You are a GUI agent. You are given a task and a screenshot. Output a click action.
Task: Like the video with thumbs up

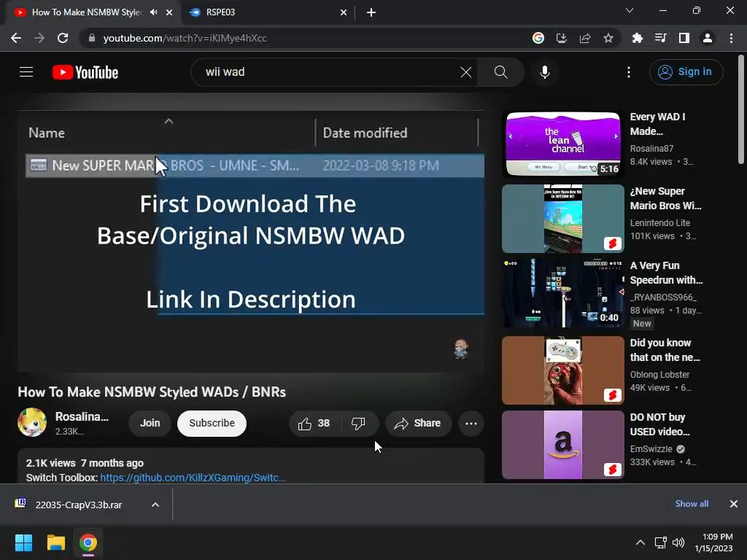[x=314, y=424]
